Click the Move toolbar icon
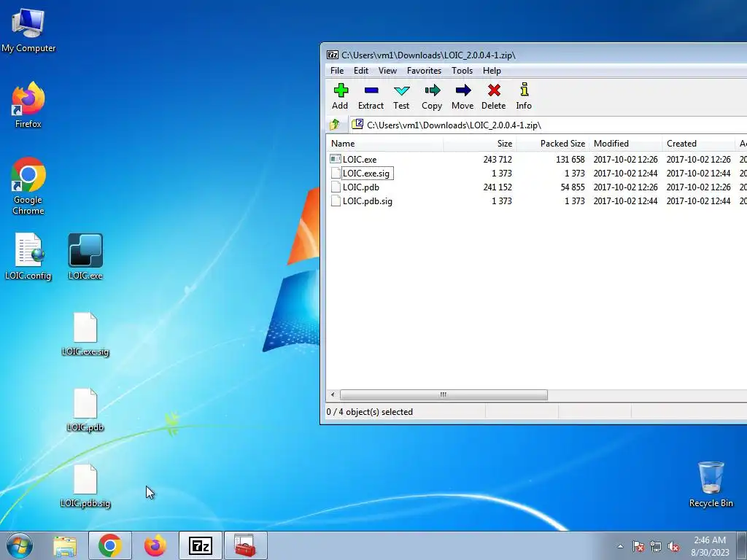The width and height of the screenshot is (747, 560). coord(462,96)
